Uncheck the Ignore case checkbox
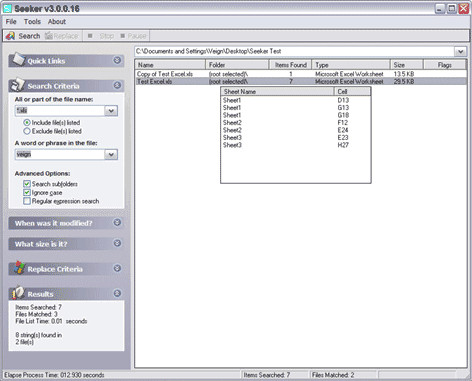 tap(27, 193)
